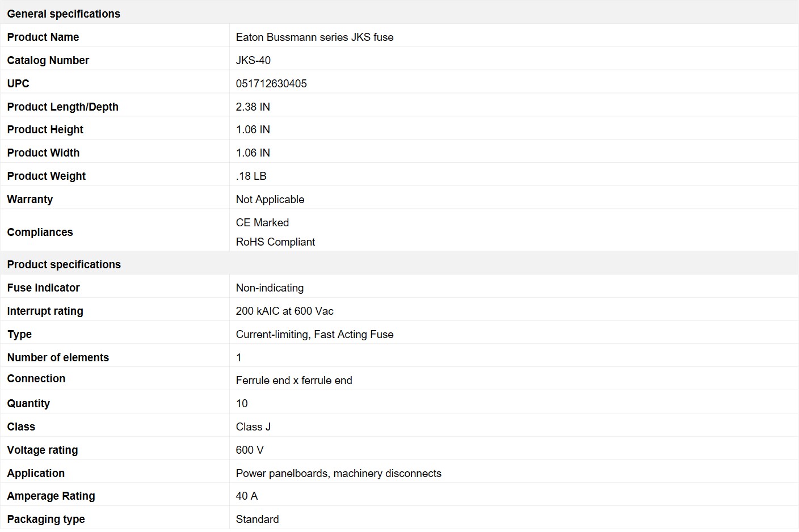Click the Product specifications header
The image size is (799, 532).
pyautogui.click(x=64, y=264)
